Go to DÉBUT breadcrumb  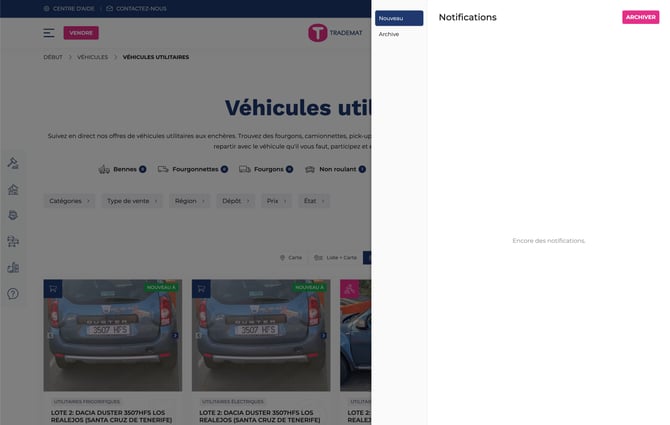coord(53,57)
